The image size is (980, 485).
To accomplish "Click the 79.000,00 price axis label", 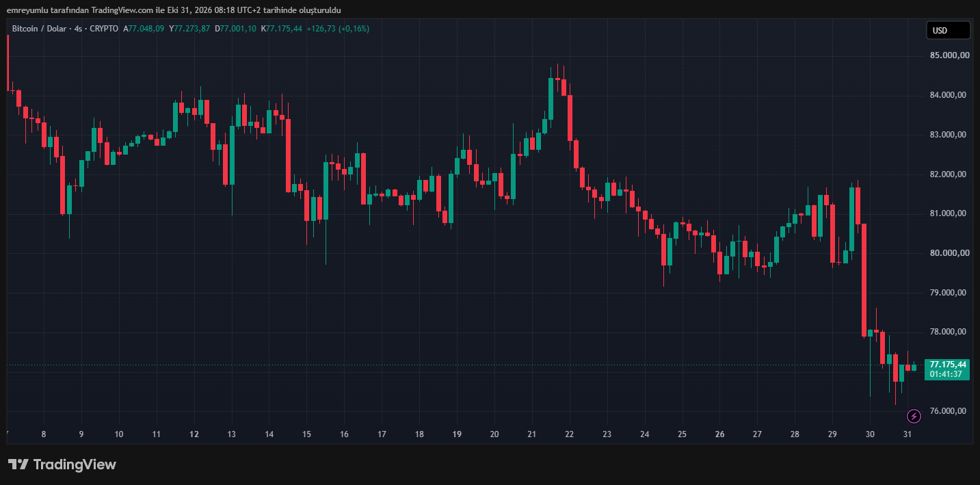I will coord(948,293).
